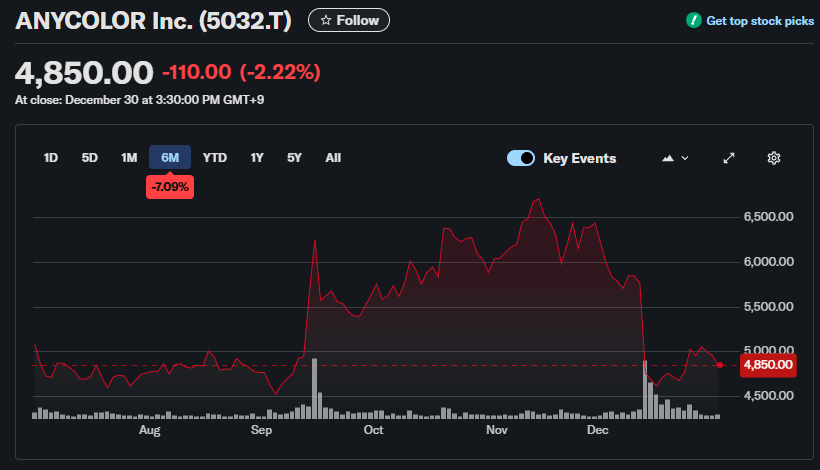
Task: Open Get top stock picks link
Action: pos(760,21)
